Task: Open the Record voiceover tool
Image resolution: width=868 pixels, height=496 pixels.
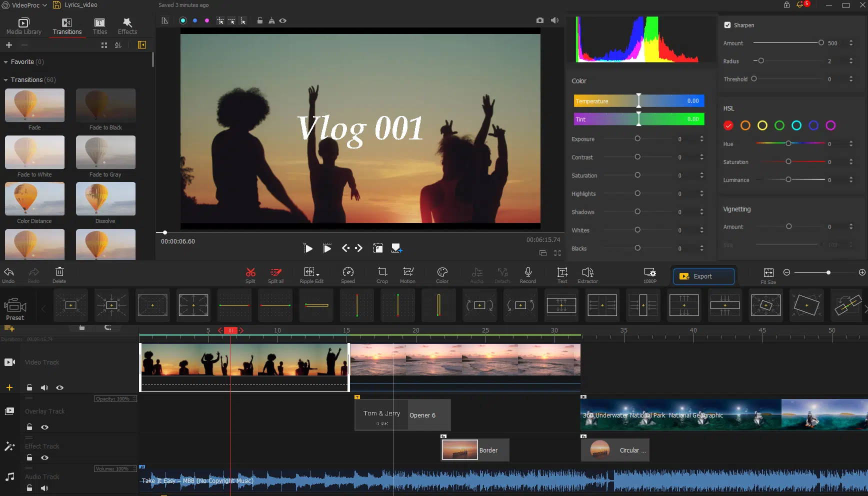Action: click(x=527, y=274)
